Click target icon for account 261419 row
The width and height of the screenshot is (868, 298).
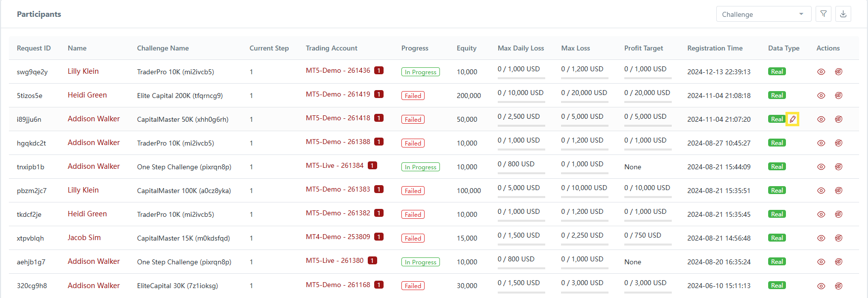coord(839,96)
